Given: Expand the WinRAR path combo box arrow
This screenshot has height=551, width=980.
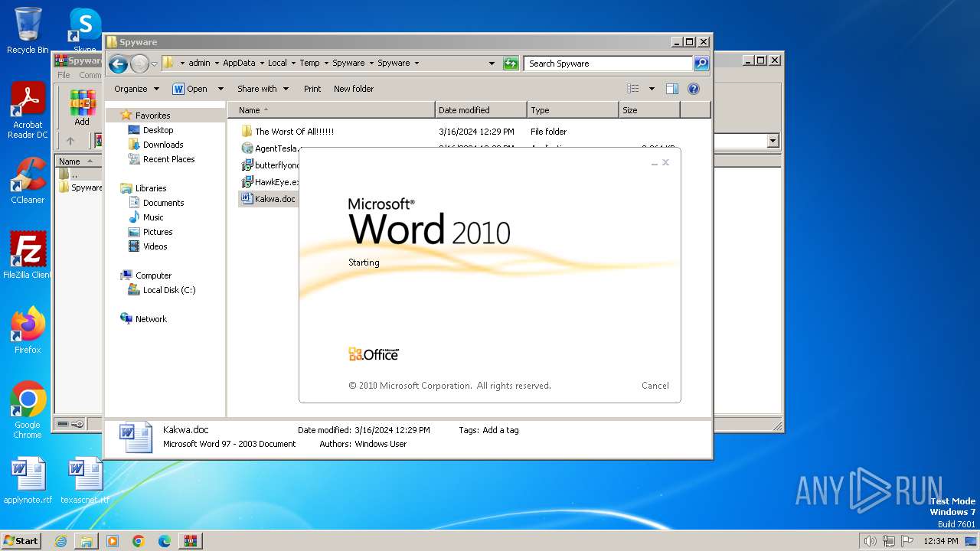Looking at the screenshot, I should point(773,141).
